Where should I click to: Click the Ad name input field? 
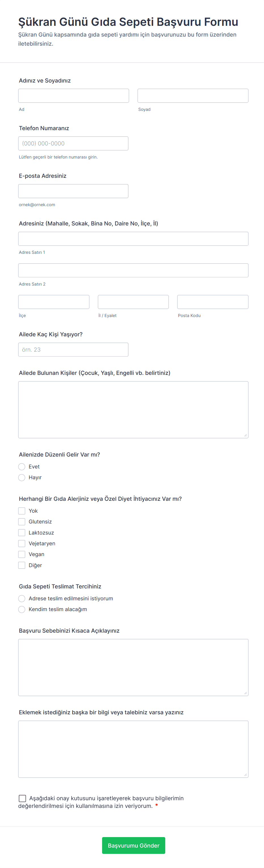[x=74, y=95]
